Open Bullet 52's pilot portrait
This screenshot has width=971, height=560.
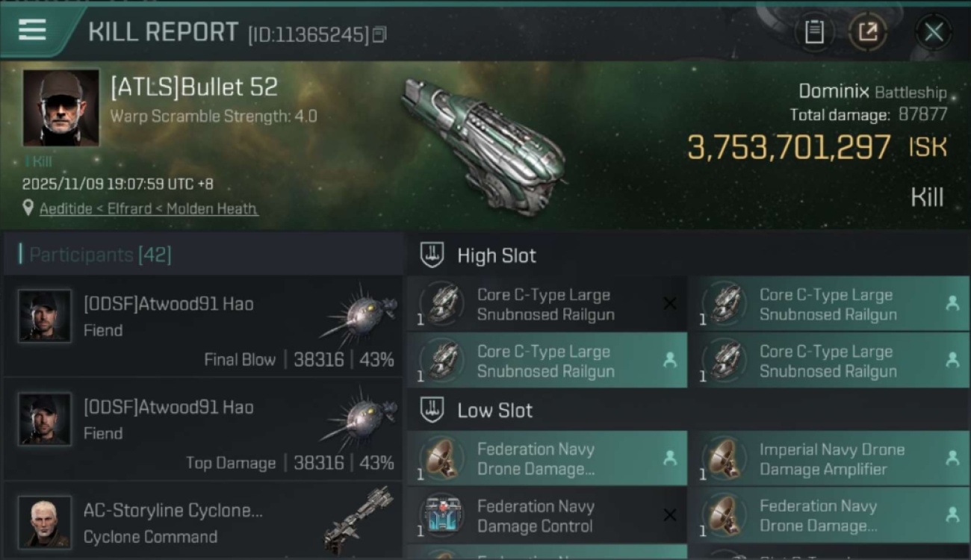point(61,108)
